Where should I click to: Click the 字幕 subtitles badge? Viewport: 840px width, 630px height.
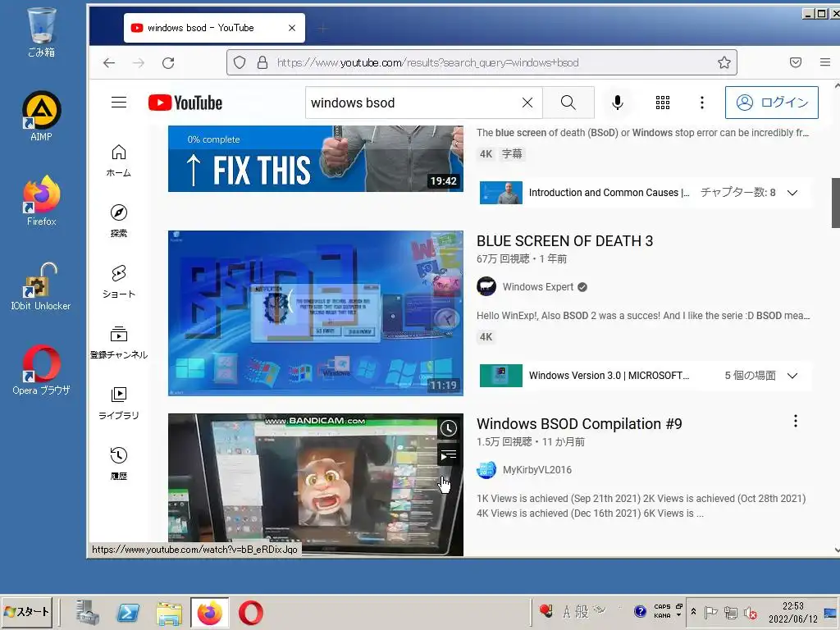512,153
